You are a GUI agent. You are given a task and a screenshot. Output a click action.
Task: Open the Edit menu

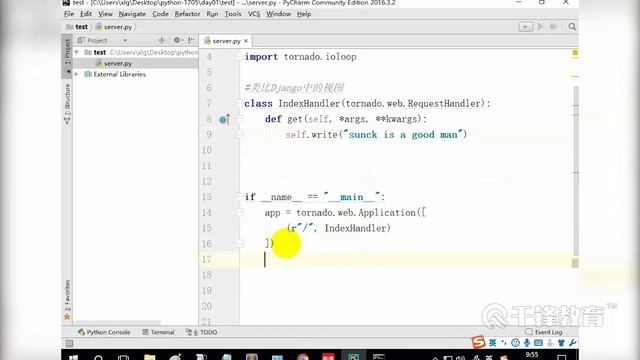click(86, 14)
